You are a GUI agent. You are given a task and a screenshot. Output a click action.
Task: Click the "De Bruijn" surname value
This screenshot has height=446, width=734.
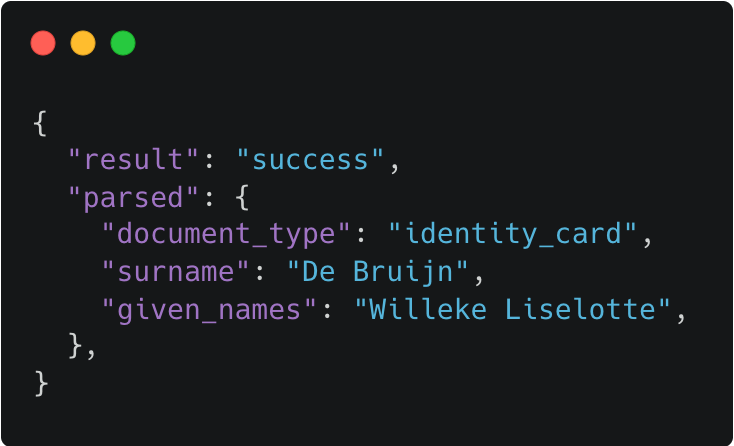[377, 271]
